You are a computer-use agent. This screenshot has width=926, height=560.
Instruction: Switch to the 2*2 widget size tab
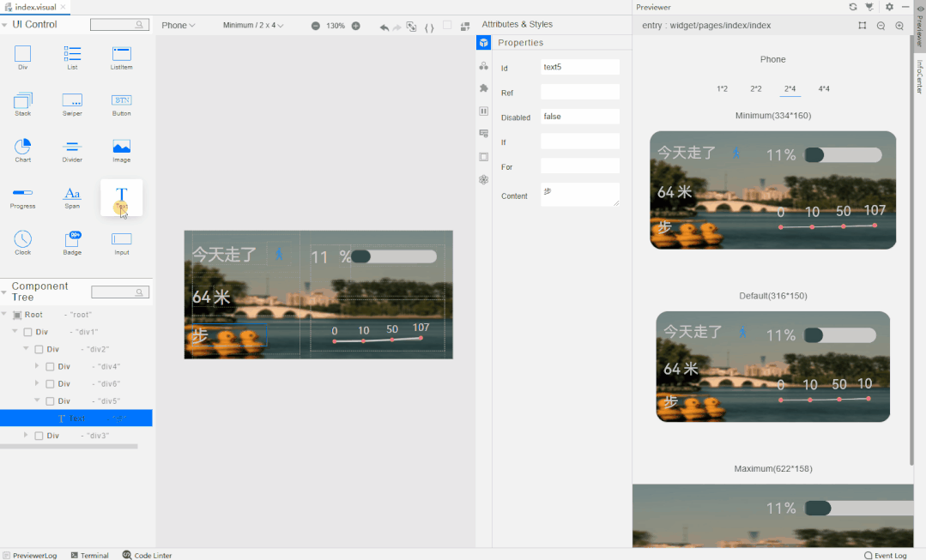[x=756, y=89]
